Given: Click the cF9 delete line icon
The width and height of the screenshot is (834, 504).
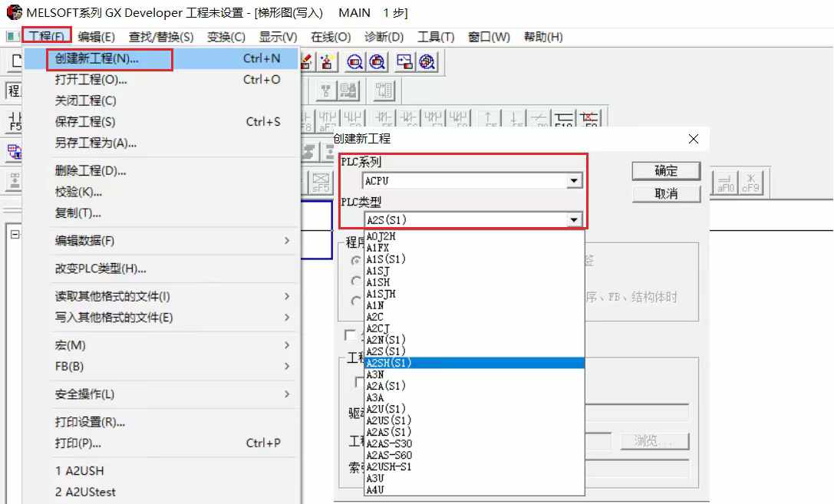Looking at the screenshot, I should [x=750, y=183].
